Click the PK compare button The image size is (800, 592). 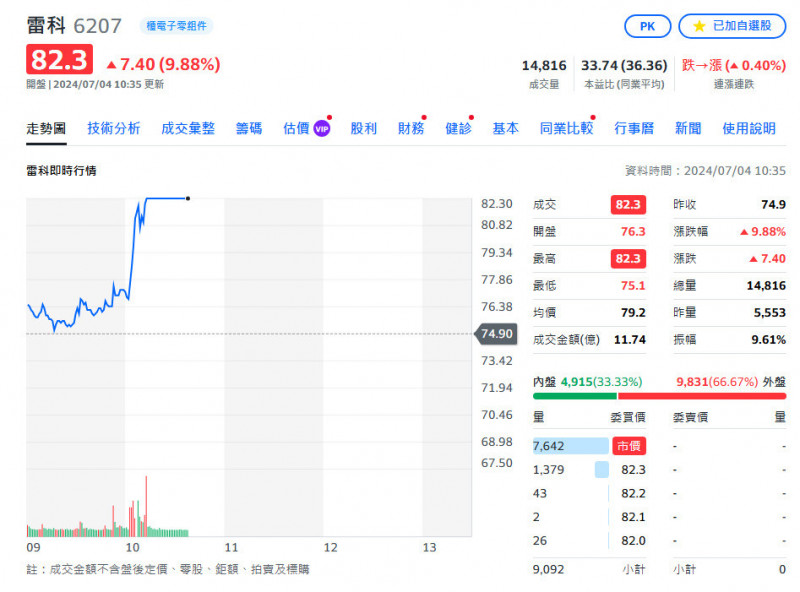(647, 26)
